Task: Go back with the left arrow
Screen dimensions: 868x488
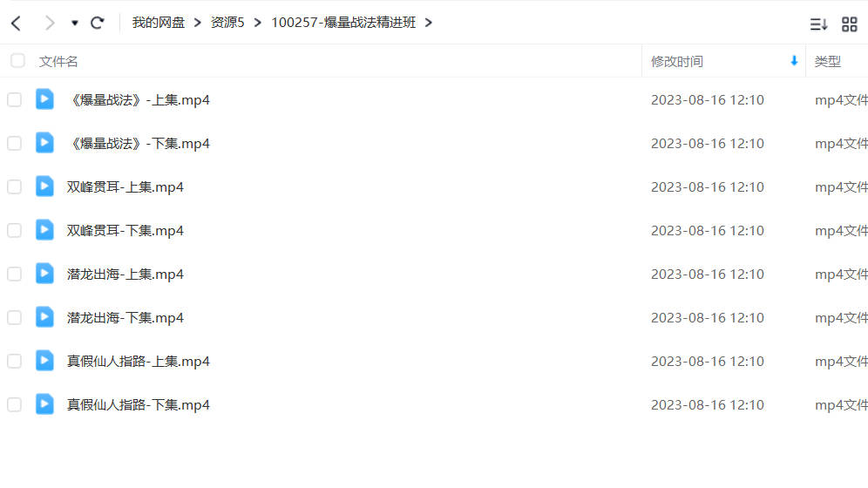Action: tap(16, 23)
